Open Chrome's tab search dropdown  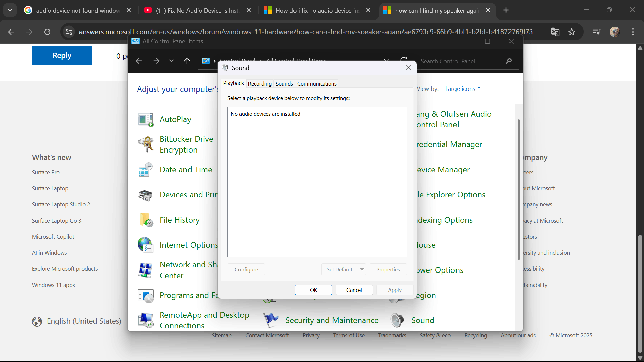[x=10, y=10]
